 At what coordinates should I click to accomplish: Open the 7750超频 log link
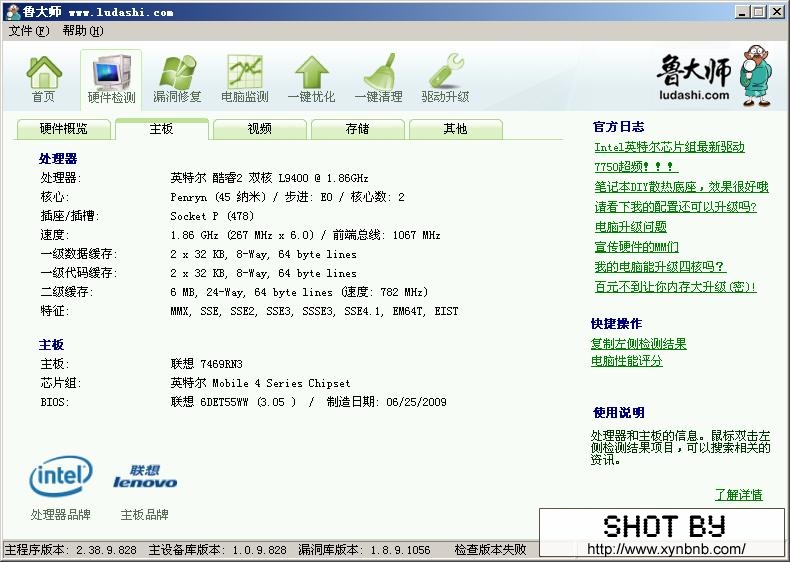pyautogui.click(x=635, y=167)
